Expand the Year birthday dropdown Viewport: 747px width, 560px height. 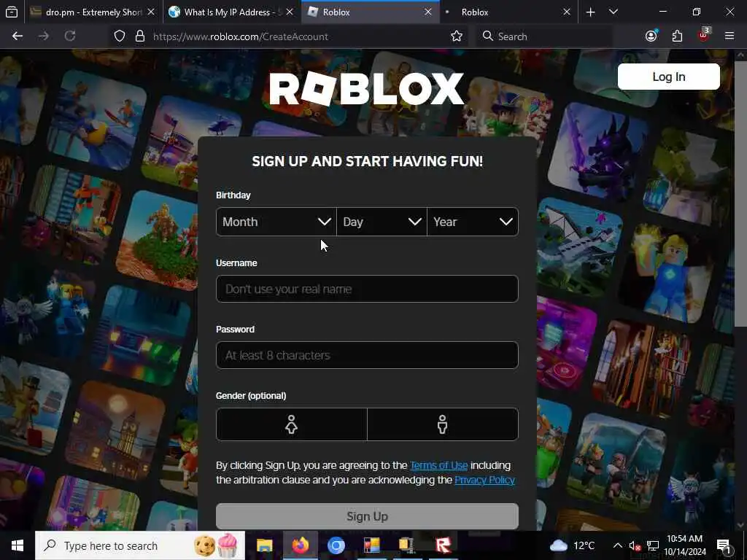pos(473,222)
